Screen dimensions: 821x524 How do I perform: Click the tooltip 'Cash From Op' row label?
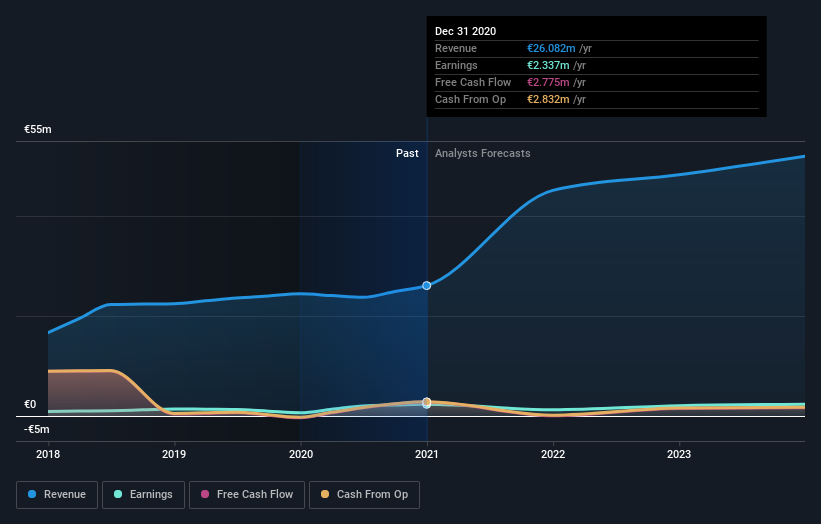(470, 99)
